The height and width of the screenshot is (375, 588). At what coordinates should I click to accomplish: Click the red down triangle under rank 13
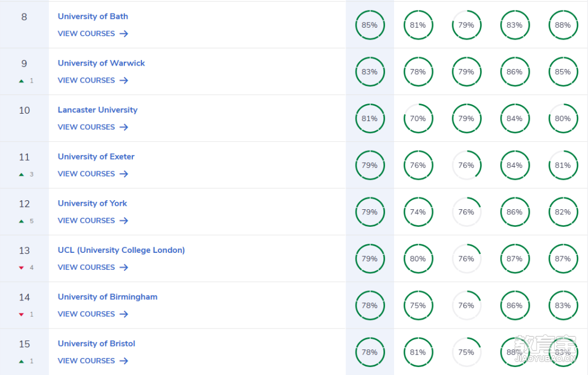click(21, 268)
